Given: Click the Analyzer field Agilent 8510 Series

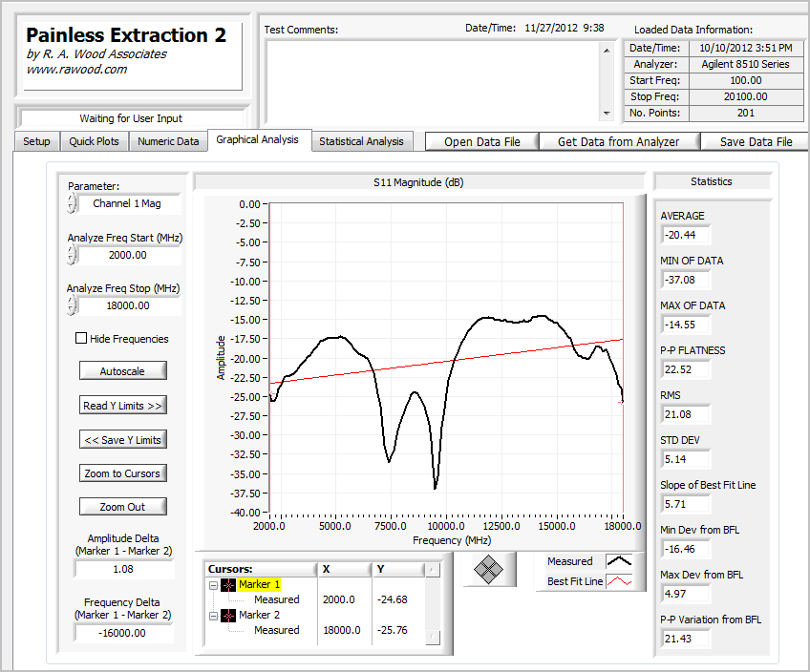Looking at the screenshot, I should 745,65.
